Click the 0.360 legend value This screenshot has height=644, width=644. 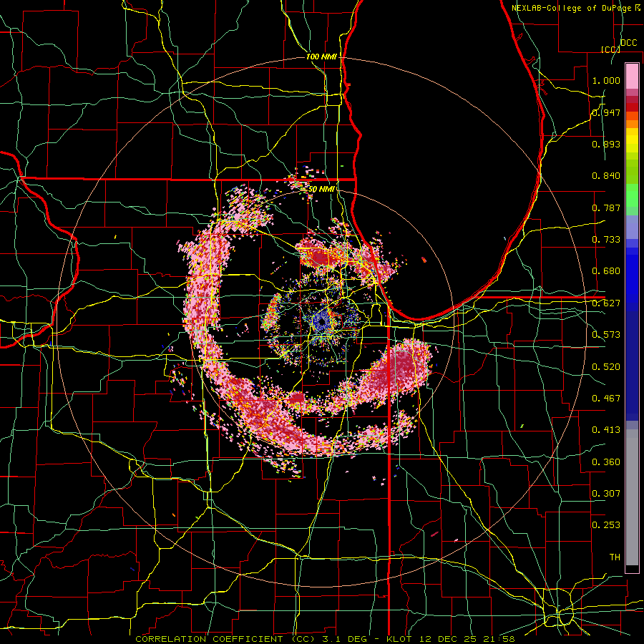[606, 462]
